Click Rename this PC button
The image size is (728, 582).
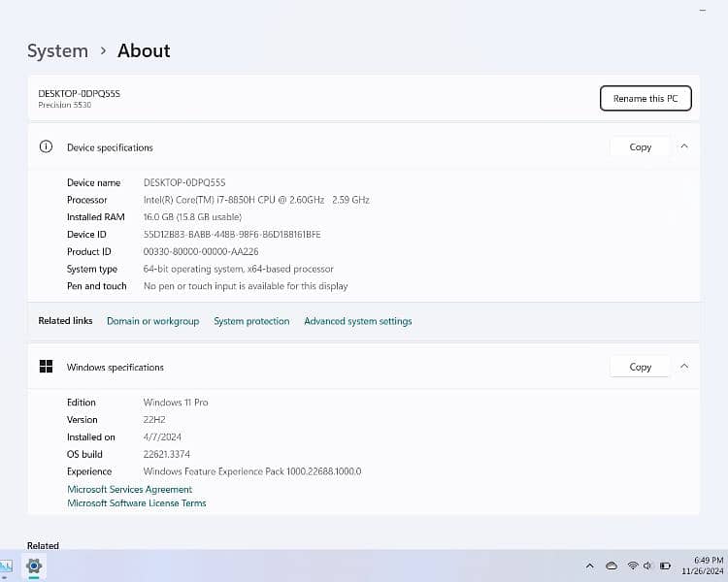click(645, 99)
